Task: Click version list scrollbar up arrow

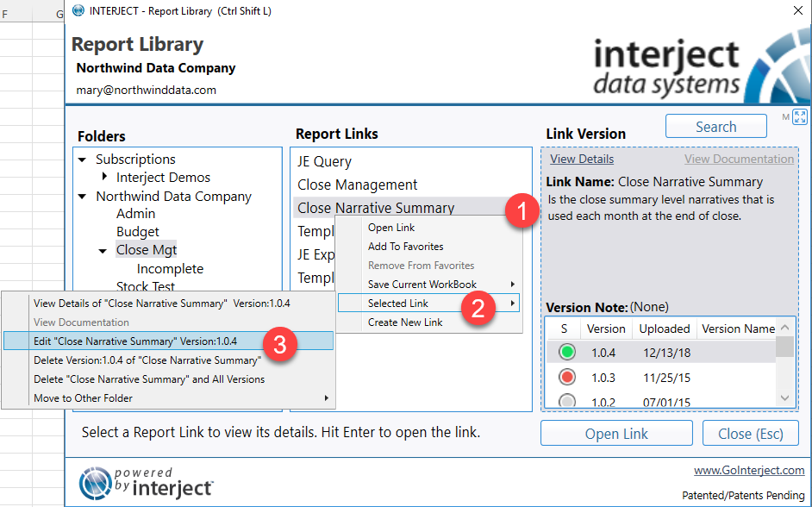Action: click(x=785, y=327)
